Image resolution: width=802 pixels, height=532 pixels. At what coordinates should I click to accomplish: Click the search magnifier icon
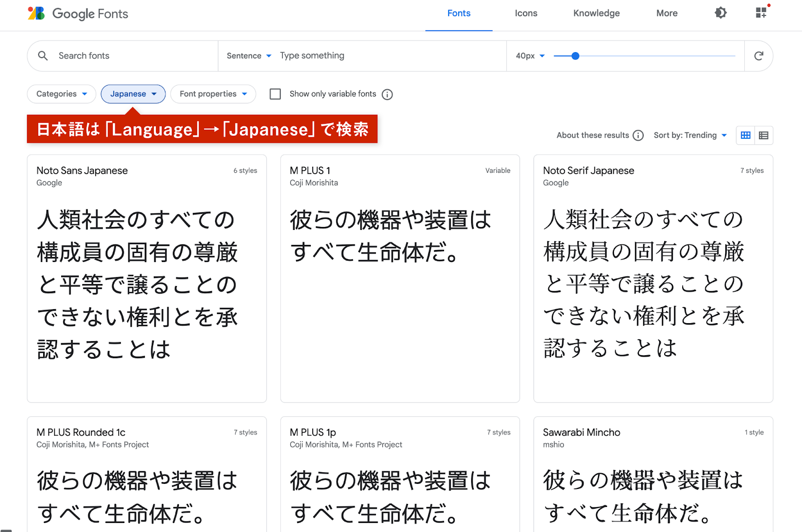[43, 56]
